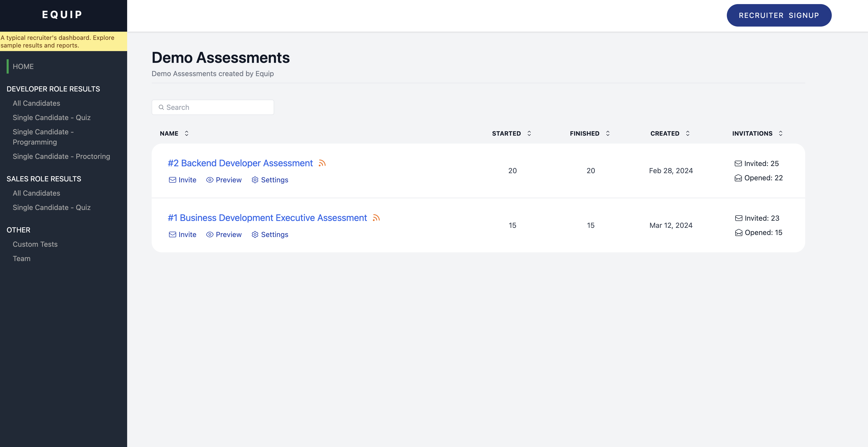
Task: Go to Custom Tests in the sidebar
Action: tap(35, 244)
